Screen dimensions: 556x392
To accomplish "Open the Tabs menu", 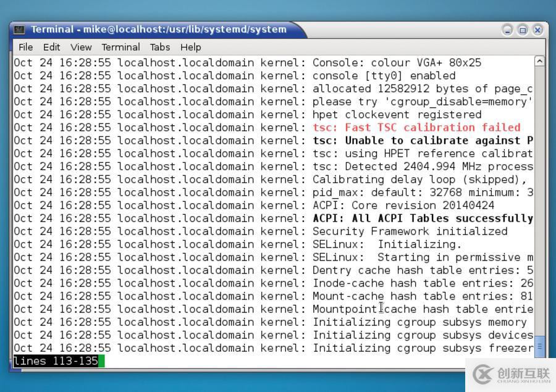I will tap(160, 47).
